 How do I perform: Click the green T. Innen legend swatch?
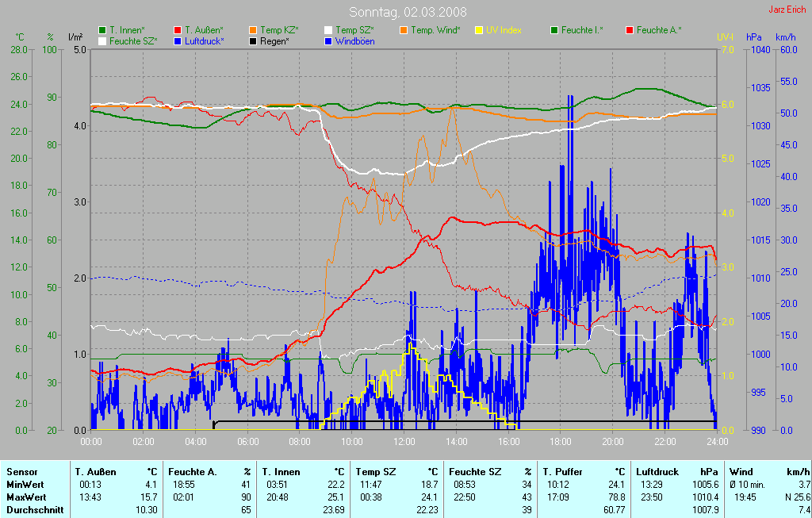tap(102, 30)
